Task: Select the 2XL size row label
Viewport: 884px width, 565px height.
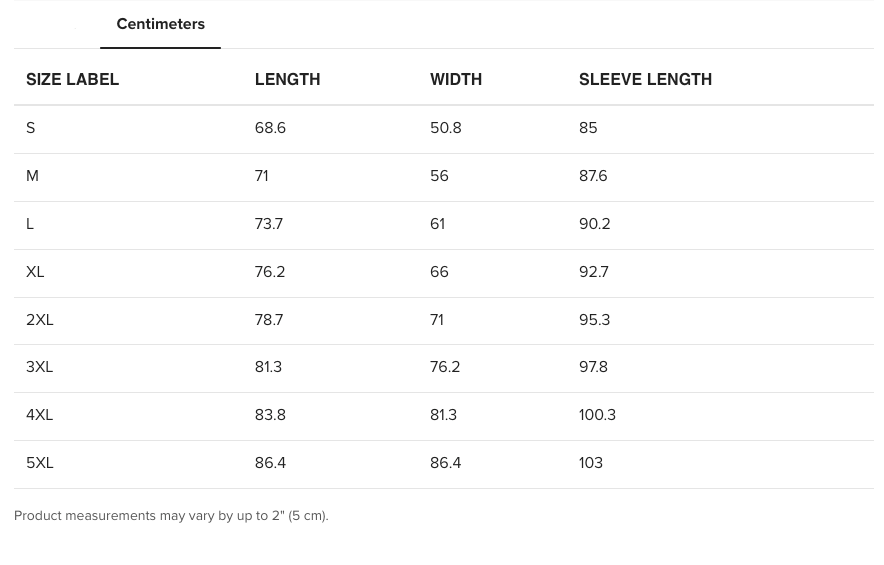Action: click(x=40, y=320)
